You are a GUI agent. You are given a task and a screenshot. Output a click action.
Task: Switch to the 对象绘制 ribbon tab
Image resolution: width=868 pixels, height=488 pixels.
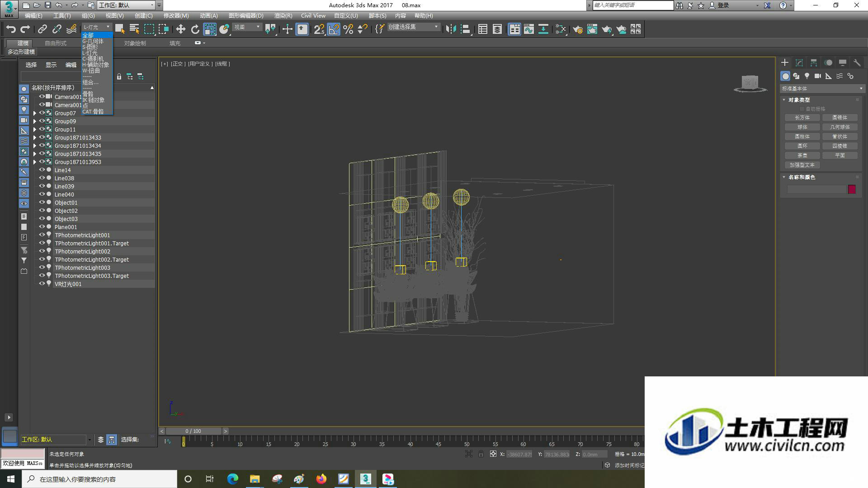click(135, 43)
